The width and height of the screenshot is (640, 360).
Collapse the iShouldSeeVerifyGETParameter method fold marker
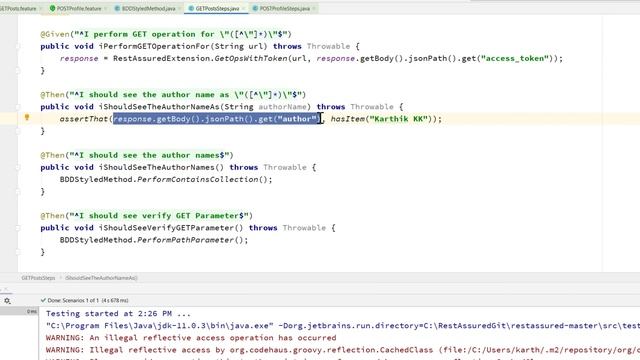pyautogui.click(x=18, y=228)
